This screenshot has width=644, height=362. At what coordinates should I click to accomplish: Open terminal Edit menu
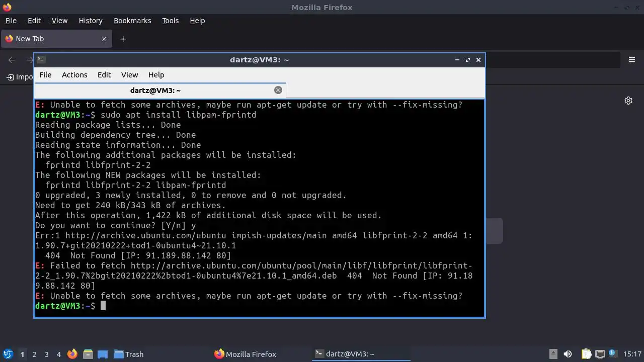point(104,75)
